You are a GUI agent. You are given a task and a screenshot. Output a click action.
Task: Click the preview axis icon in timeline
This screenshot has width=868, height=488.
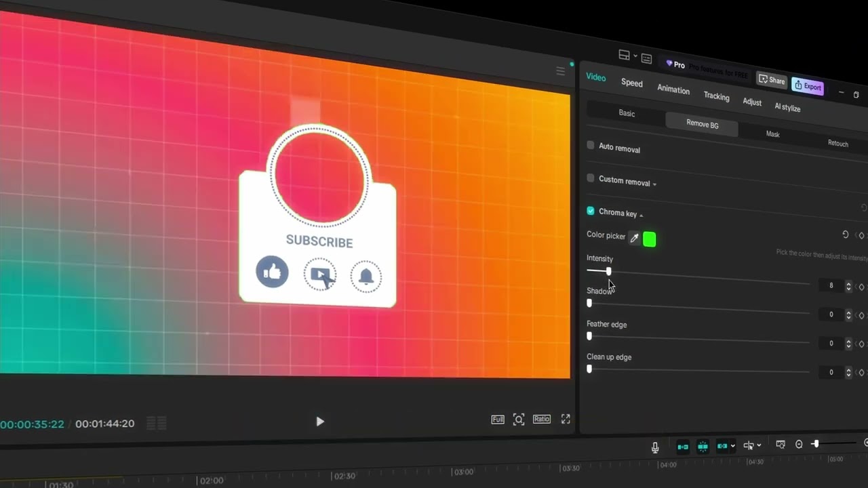781,445
